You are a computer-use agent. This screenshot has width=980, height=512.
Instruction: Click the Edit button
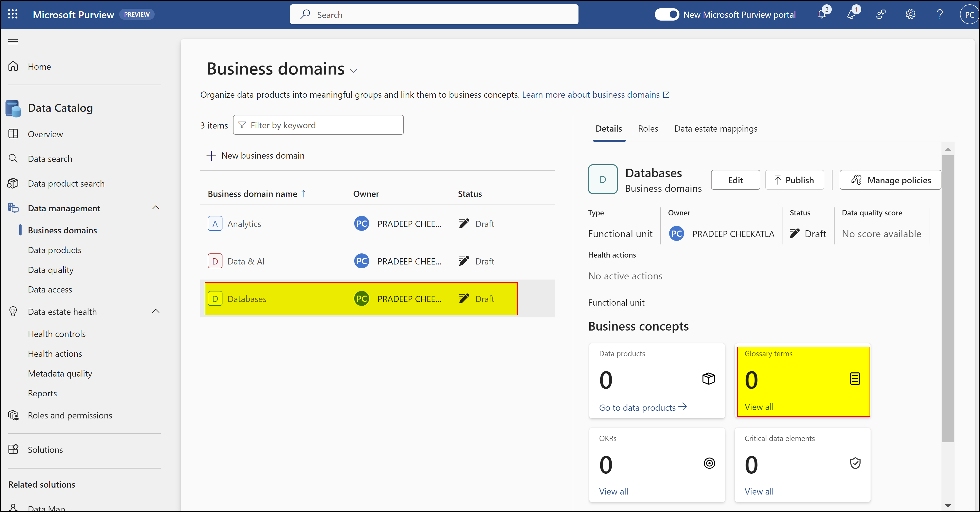click(x=735, y=180)
